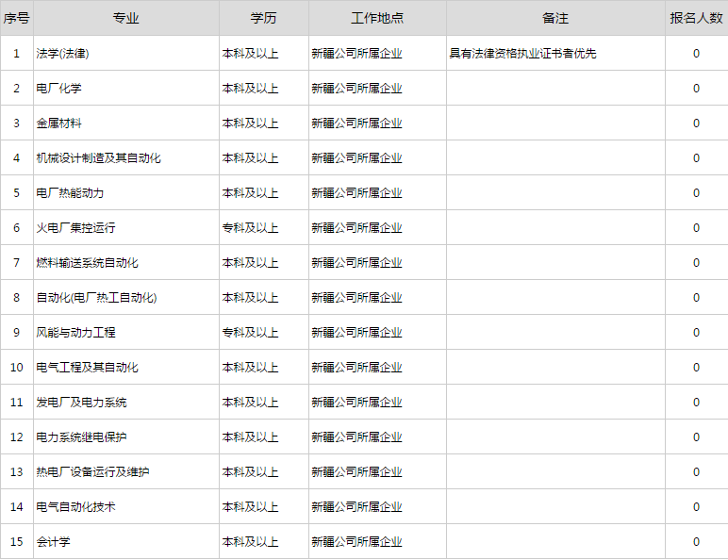The height and width of the screenshot is (560, 728).
Task: Select the 发电厂及电力系统 major cell
Action: pyautogui.click(x=81, y=403)
